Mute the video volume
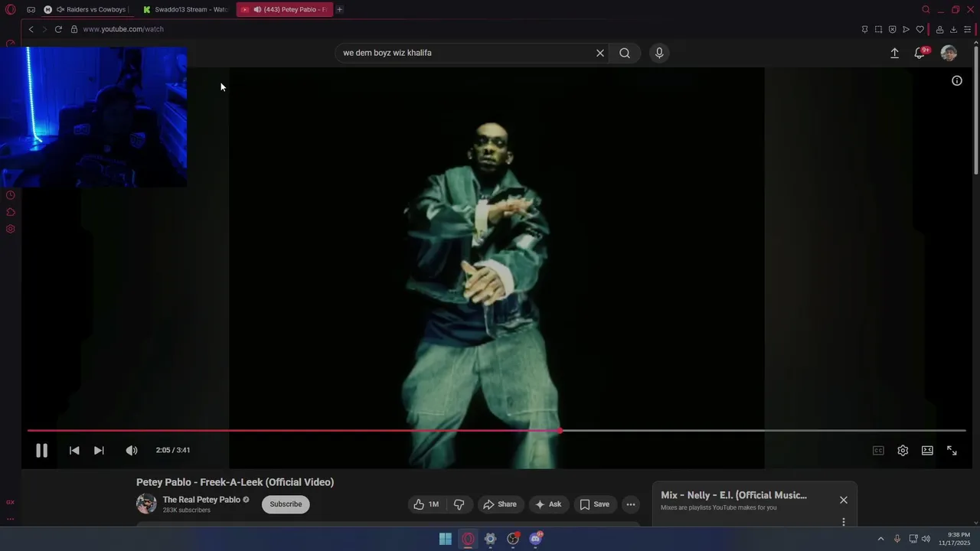The image size is (980, 551). (132, 451)
